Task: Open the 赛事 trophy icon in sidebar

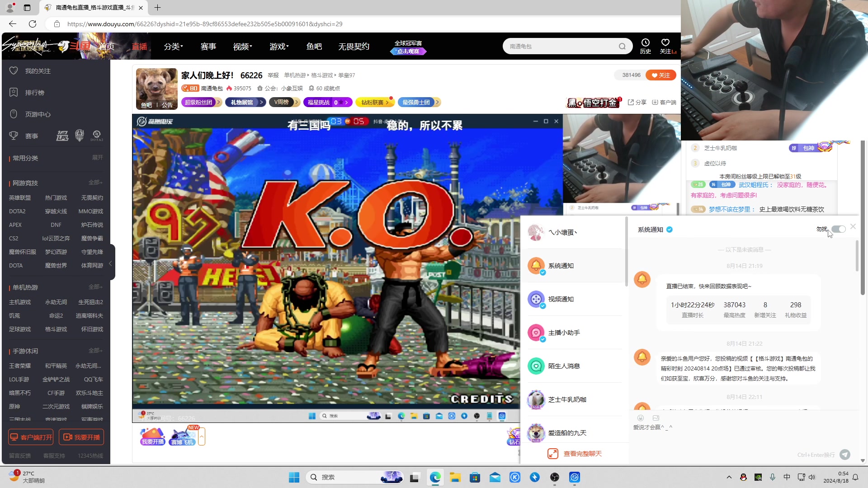Action: click(x=14, y=136)
